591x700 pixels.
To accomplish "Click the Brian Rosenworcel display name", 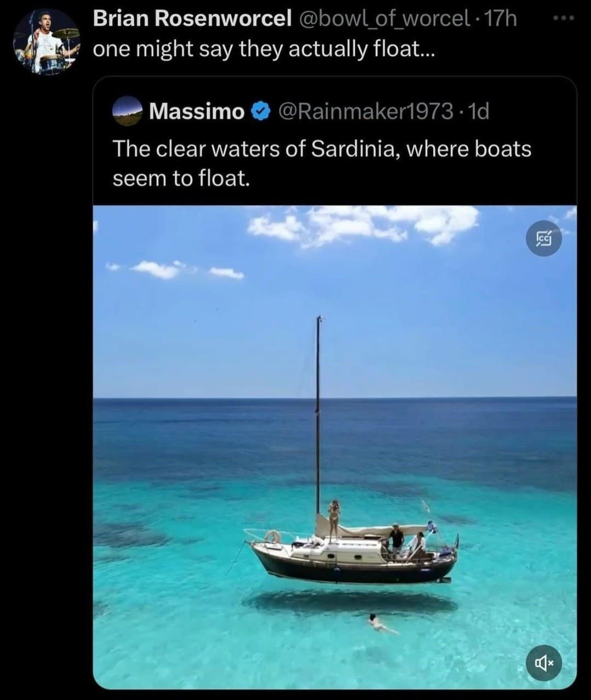I will 192,19.
